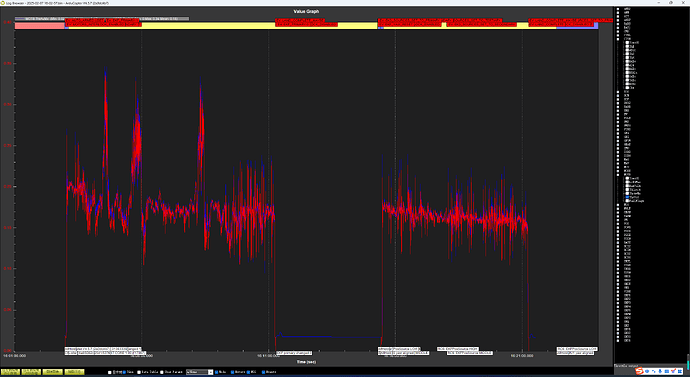
Task: Toggle the Errors checkbox in bottom bar
Action: (x=232, y=372)
